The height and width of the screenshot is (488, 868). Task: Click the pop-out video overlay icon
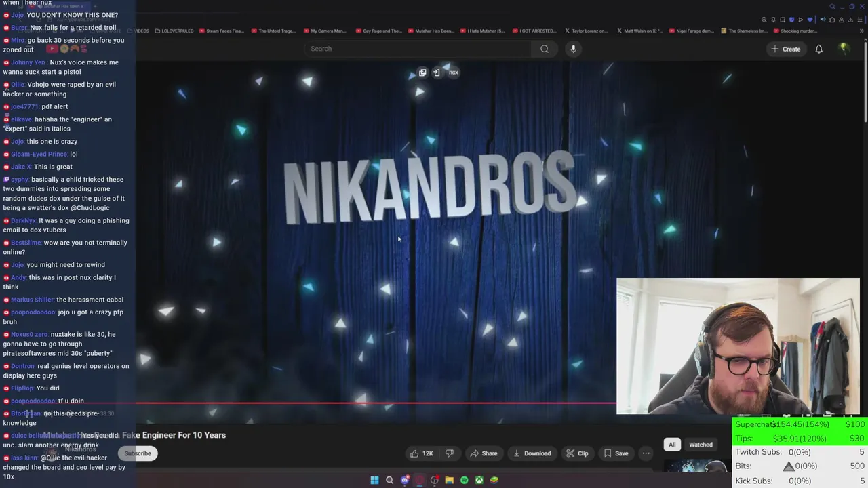pyautogui.click(x=422, y=73)
